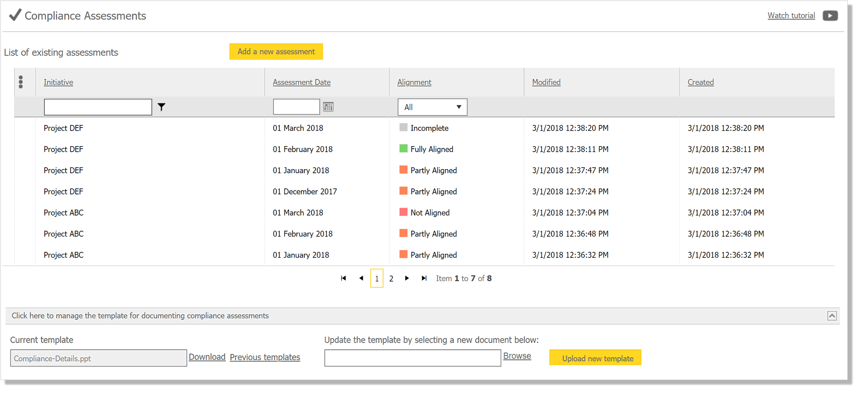Click Partly Aligned text in the 12:37:47 row

click(434, 170)
